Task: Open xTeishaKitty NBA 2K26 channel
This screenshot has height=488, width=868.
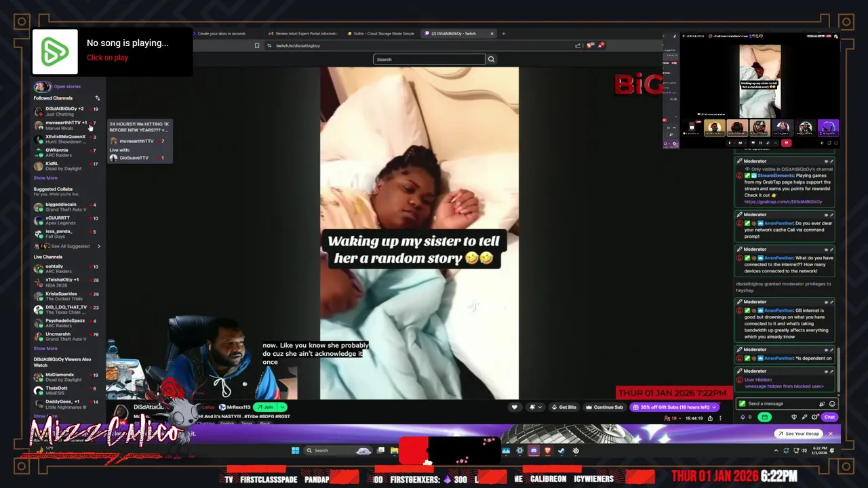Action: coord(66,283)
